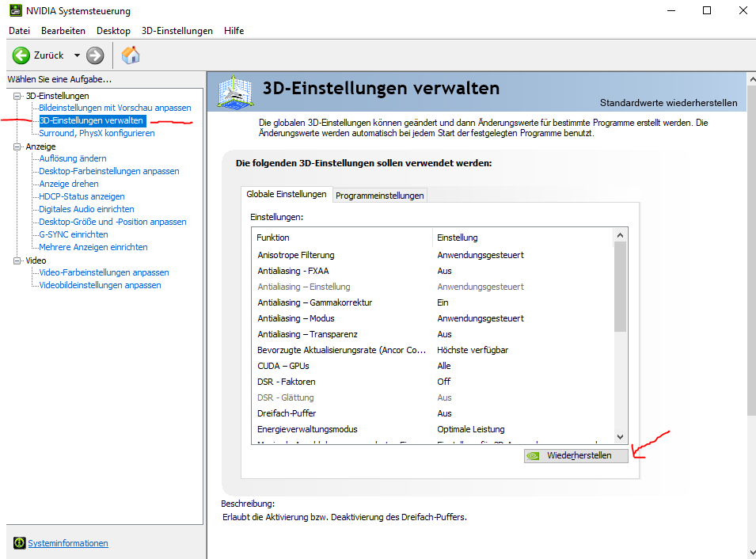
Task: Select 3D-Einstellungen verwalten in the tree
Action: tap(92, 120)
